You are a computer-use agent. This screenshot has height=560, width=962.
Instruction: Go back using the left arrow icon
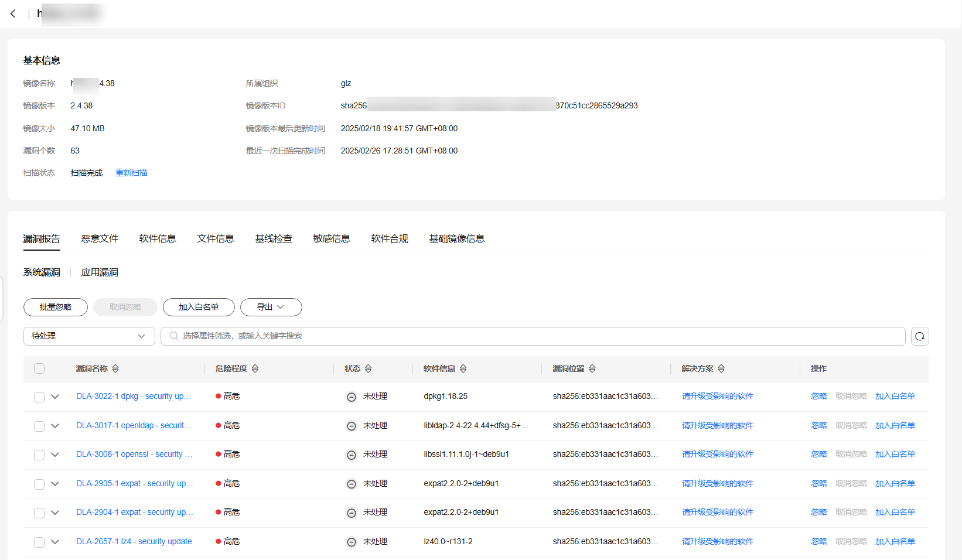click(13, 13)
